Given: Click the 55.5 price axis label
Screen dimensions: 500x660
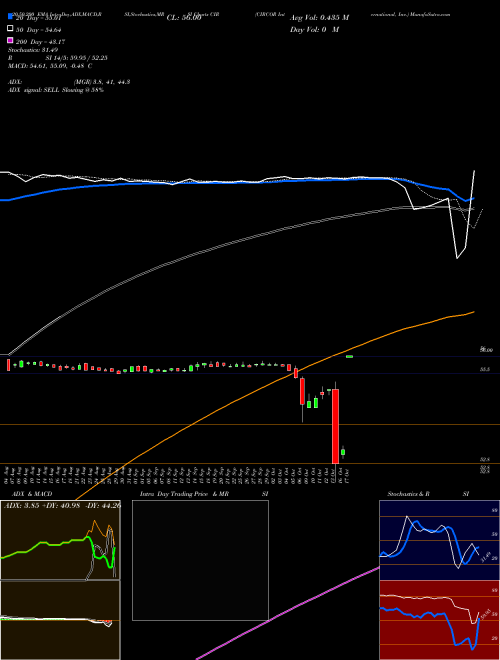Looking at the screenshot, I should coord(485,369).
